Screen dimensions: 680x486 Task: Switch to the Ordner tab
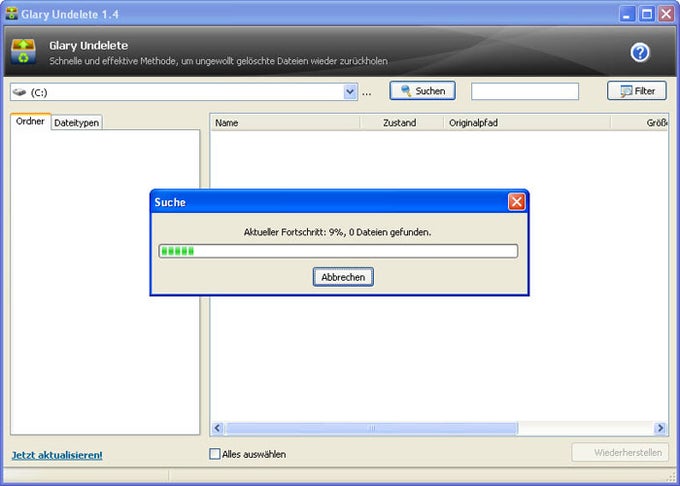tap(30, 121)
